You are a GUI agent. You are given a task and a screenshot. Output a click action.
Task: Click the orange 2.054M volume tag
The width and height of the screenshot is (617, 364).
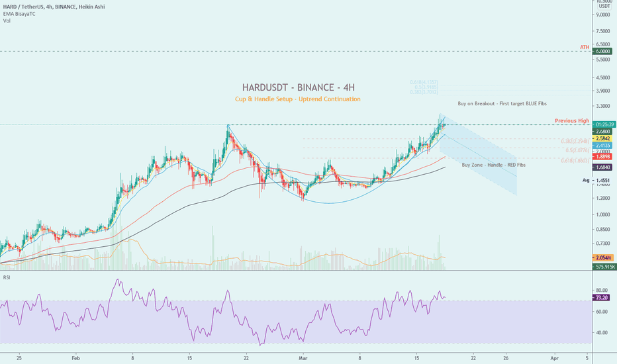pos(603,257)
